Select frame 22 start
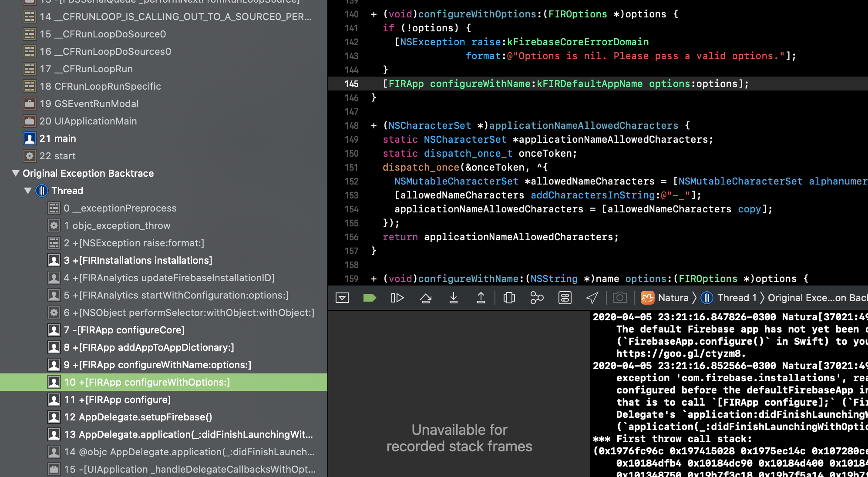868x477 pixels. pyautogui.click(x=164, y=156)
